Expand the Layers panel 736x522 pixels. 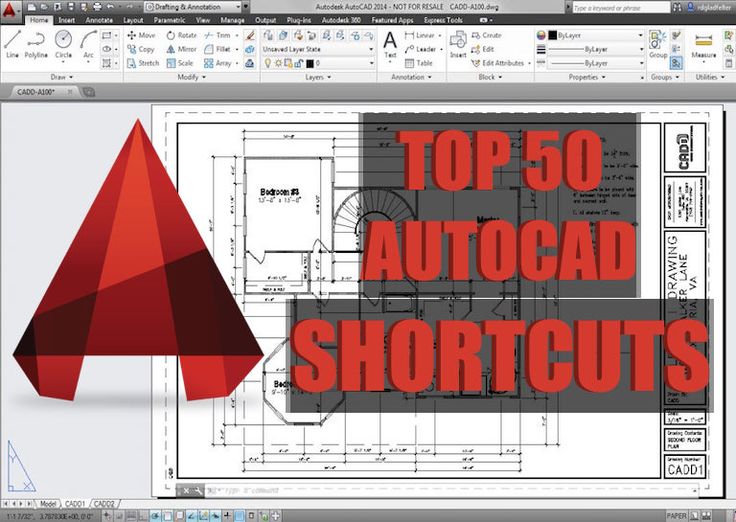point(318,77)
